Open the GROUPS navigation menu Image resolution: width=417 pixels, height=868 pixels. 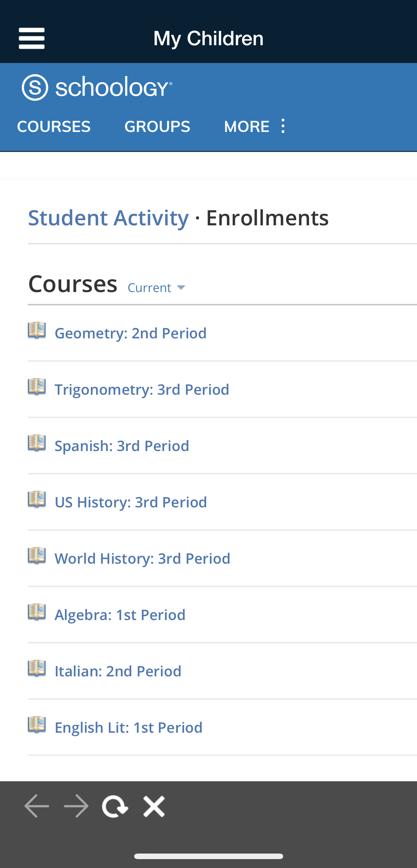(x=157, y=126)
